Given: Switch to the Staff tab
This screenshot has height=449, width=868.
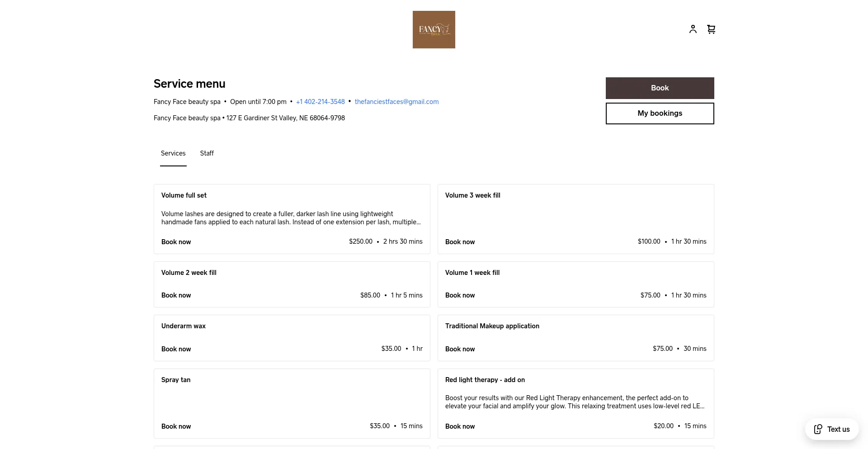Looking at the screenshot, I should [207, 153].
